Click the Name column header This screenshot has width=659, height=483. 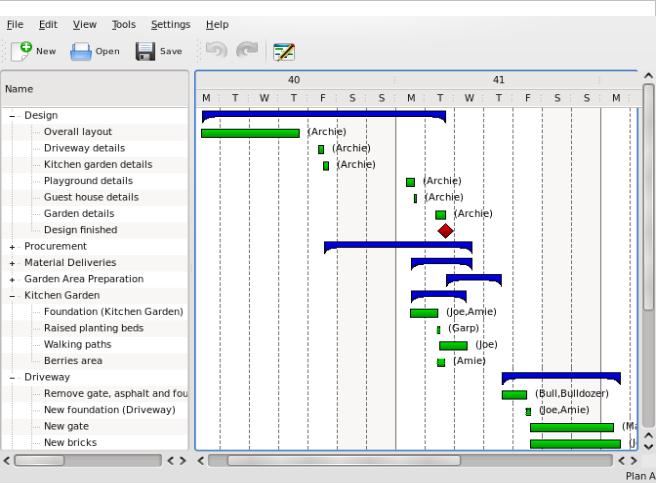[95, 89]
